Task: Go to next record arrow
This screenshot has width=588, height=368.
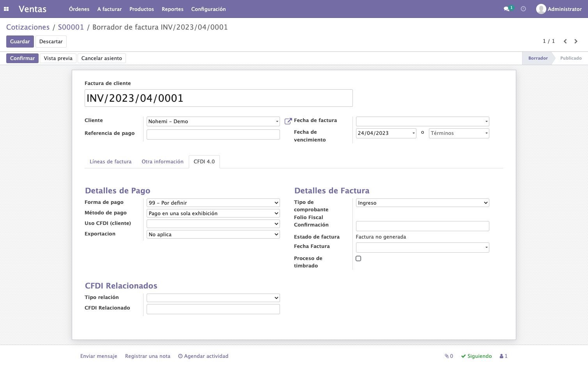Action: click(x=576, y=41)
